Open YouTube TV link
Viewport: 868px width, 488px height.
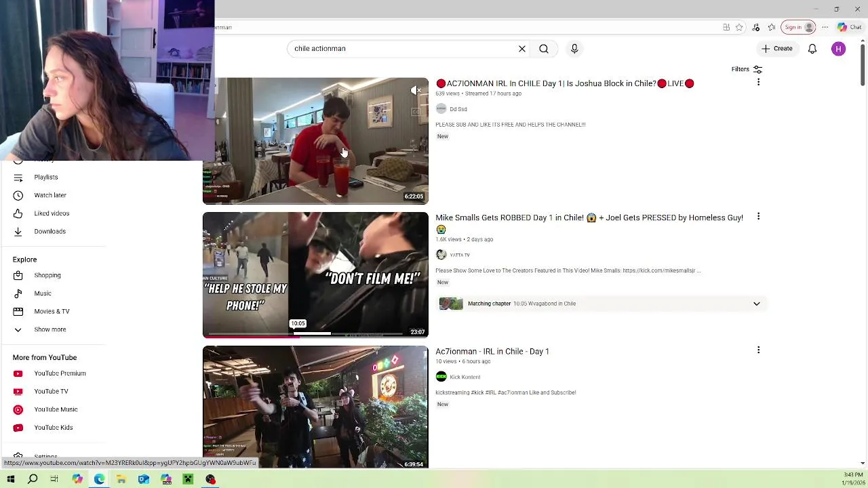point(51,392)
